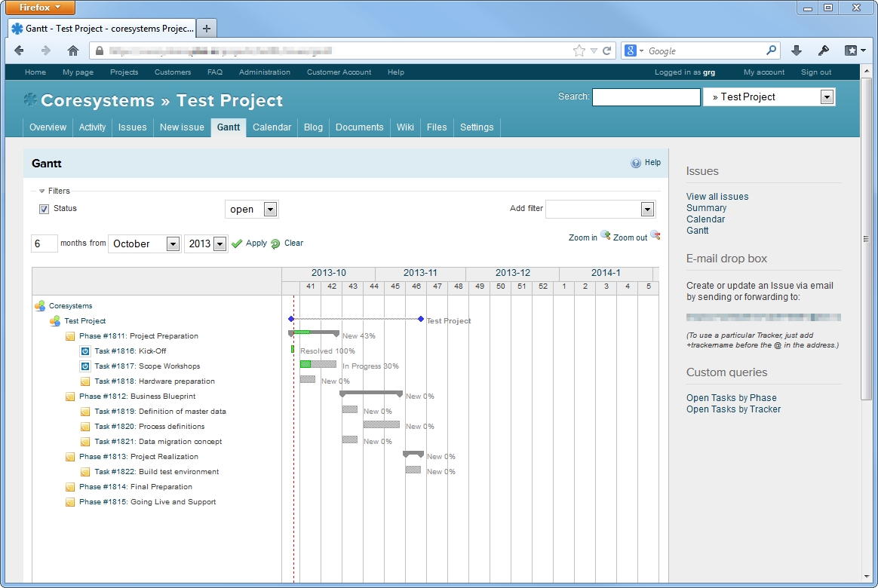878x588 pixels.
Task: Click the search magnifier in Google box
Action: click(x=771, y=51)
